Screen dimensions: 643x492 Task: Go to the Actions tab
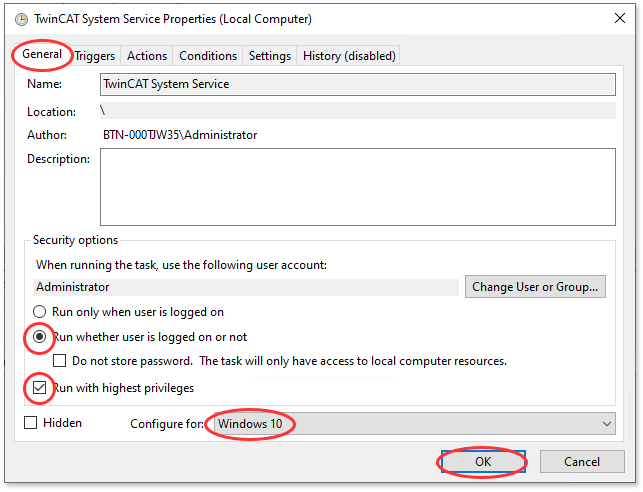point(147,56)
